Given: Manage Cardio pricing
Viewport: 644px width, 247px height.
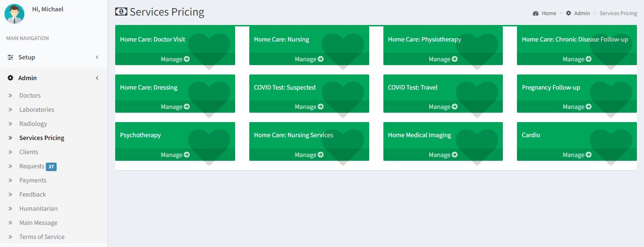Looking at the screenshot, I should pos(577,155).
